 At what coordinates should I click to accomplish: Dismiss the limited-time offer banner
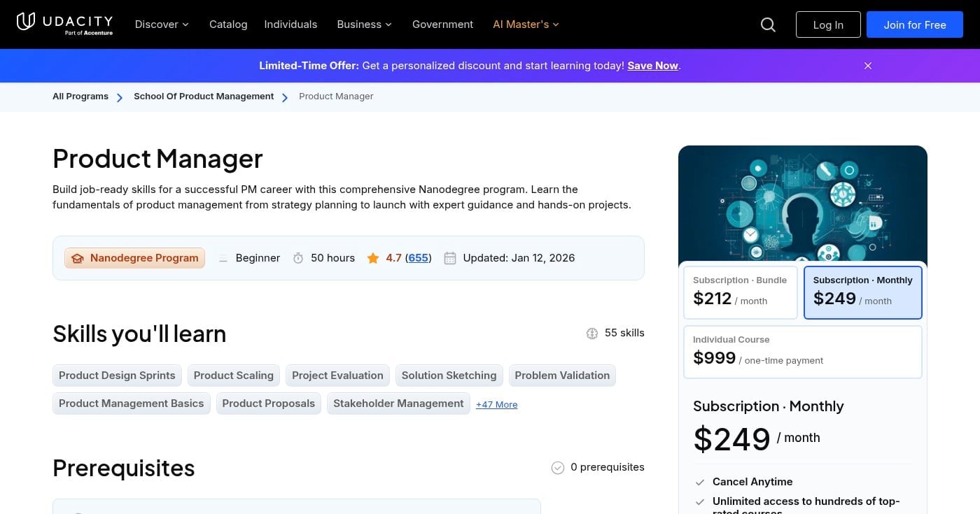(868, 66)
